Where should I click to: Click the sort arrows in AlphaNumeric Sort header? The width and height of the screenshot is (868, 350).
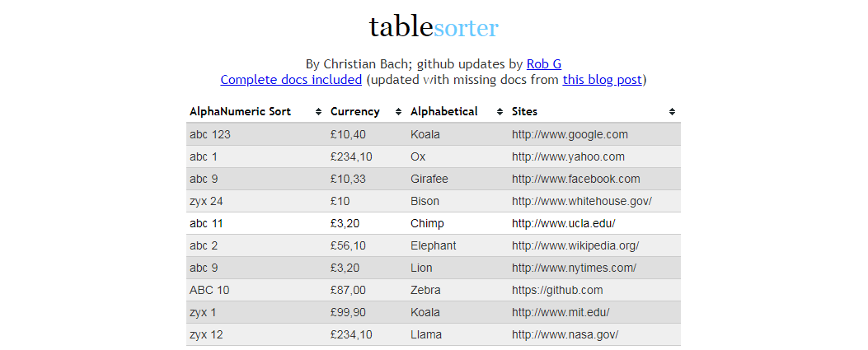click(x=318, y=112)
